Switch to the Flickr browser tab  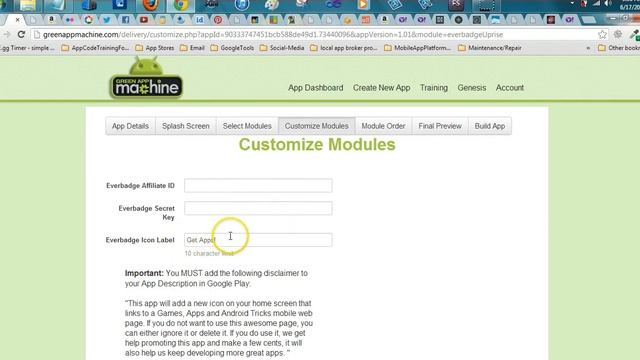click(70, 20)
